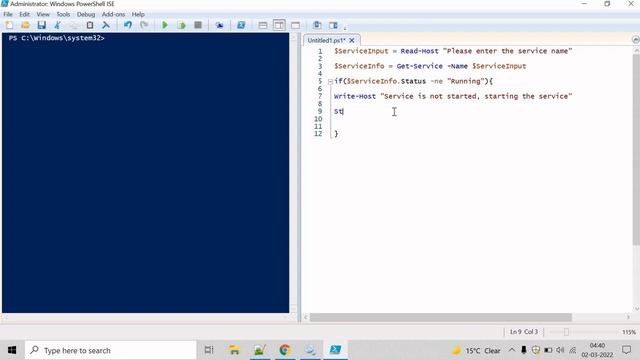Open the File menu
This screenshot has height=360, width=640.
[8, 14]
